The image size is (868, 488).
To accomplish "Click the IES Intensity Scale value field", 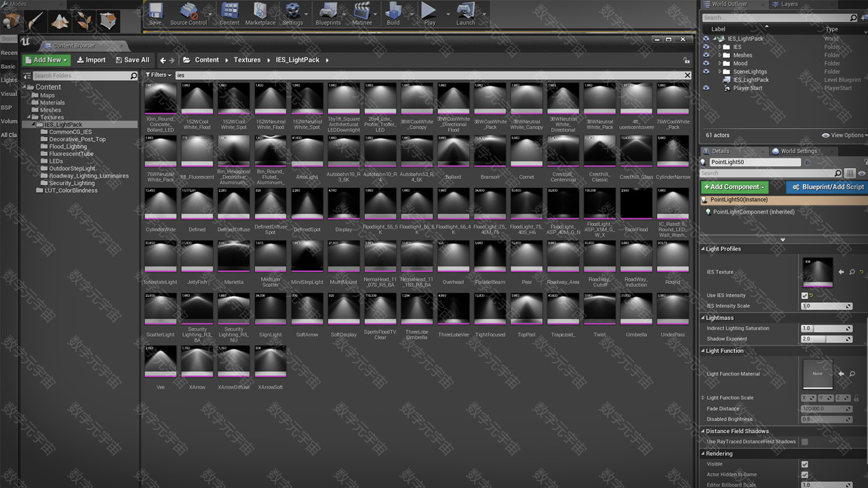I will [x=827, y=306].
